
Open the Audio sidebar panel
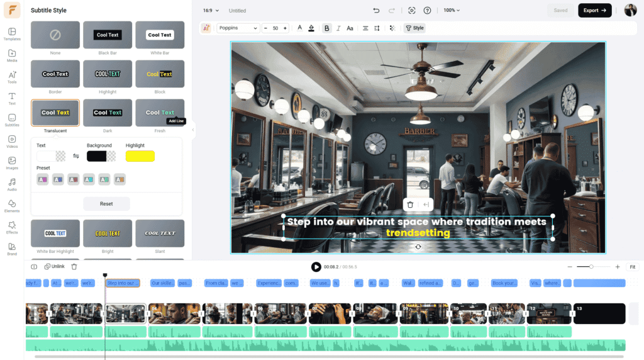tap(12, 184)
